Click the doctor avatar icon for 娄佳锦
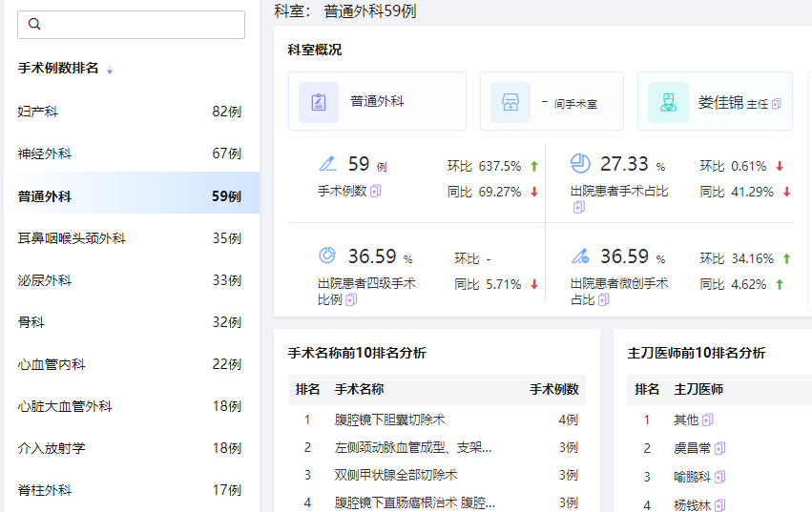 [x=668, y=102]
